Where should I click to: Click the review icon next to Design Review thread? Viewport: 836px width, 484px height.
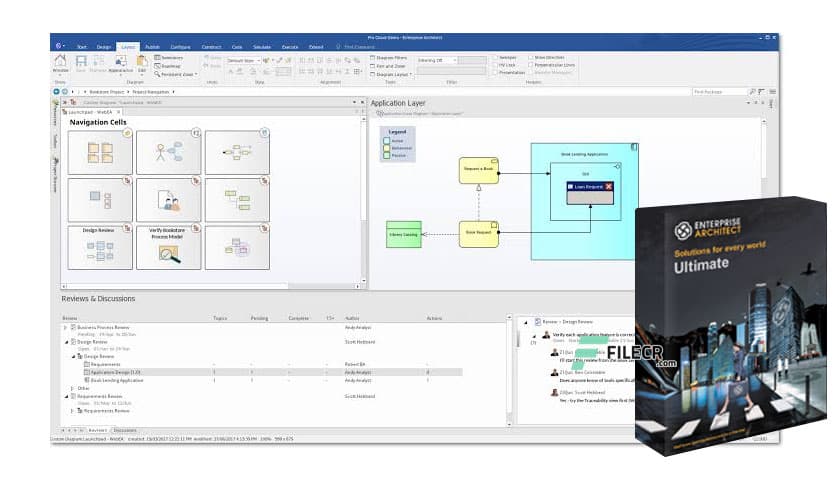538,322
